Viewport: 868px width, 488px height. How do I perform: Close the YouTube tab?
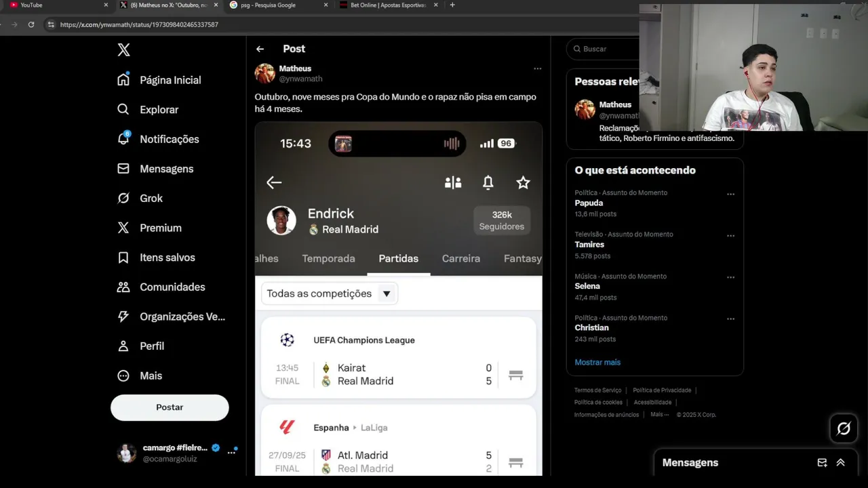[106, 5]
